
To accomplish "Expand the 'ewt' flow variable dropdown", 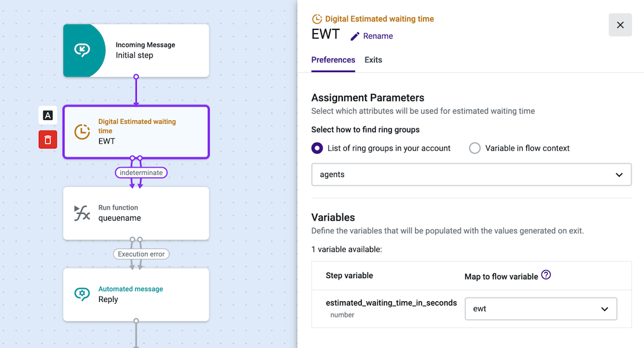I will pos(541,309).
